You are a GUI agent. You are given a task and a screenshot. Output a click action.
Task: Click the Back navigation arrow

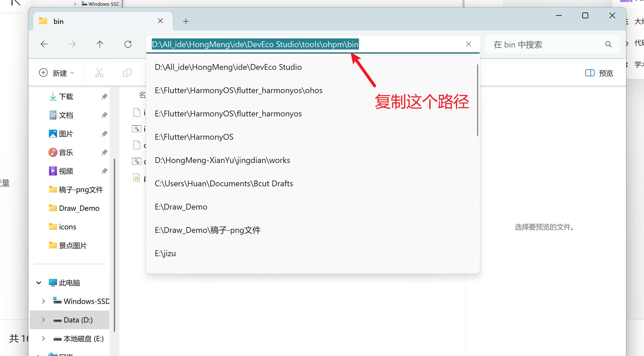[44, 44]
